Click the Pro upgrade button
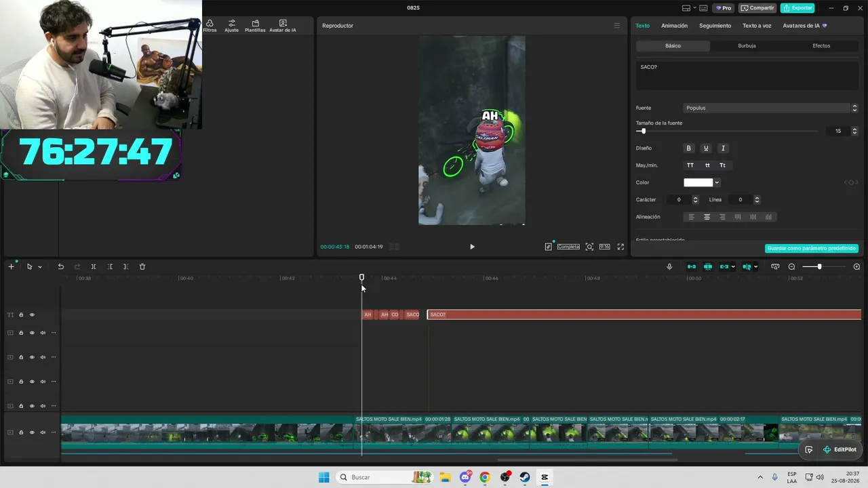Viewport: 868px width, 488px height. [724, 8]
